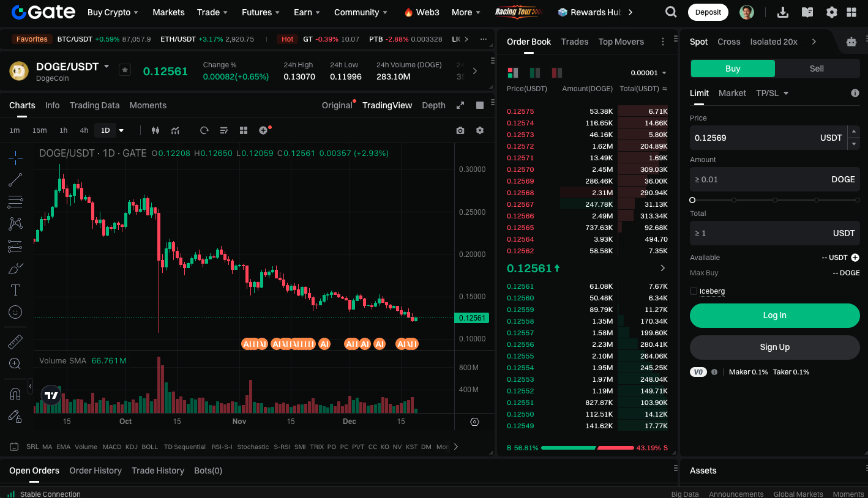This screenshot has width=868, height=498.
Task: Select the text annotation tool
Action: (15, 290)
